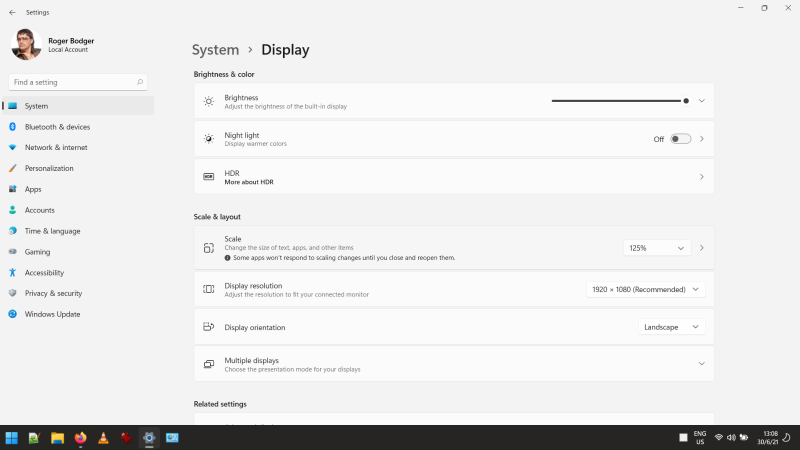Screen dimensions: 800x450
Task: Open the red star app on taskbar
Action: coord(126,438)
